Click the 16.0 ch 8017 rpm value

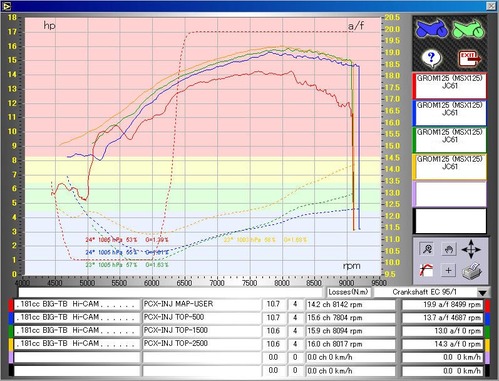tap(351, 344)
